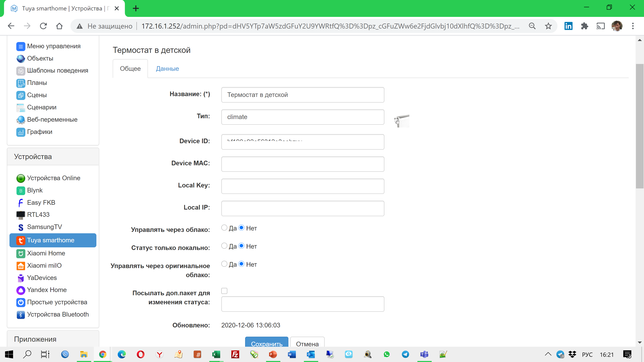This screenshot has height=362, width=644.
Task: Select the Blynk device module
Action: [35, 190]
